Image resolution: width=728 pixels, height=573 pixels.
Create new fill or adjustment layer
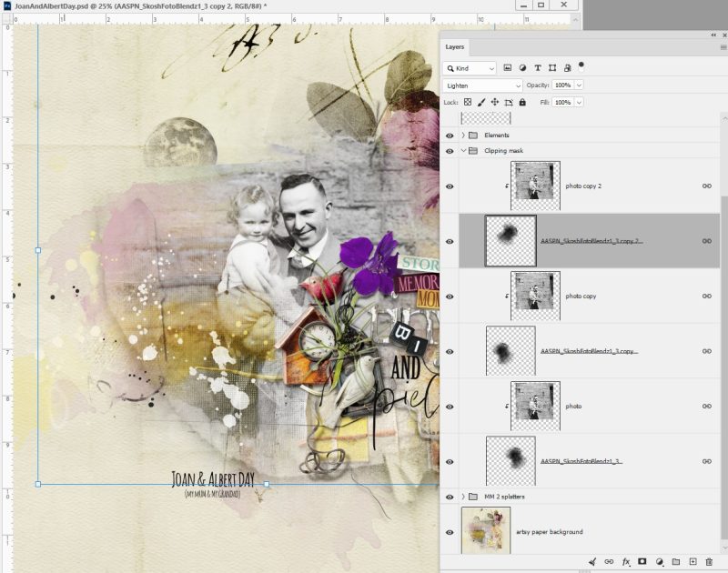point(659,562)
